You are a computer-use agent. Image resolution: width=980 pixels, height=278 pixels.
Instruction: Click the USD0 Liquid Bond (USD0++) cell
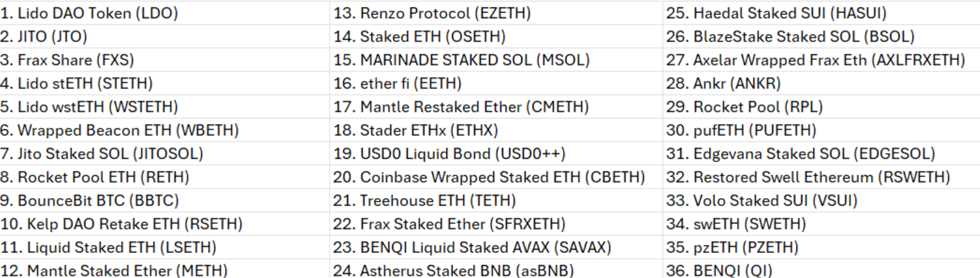click(x=449, y=154)
